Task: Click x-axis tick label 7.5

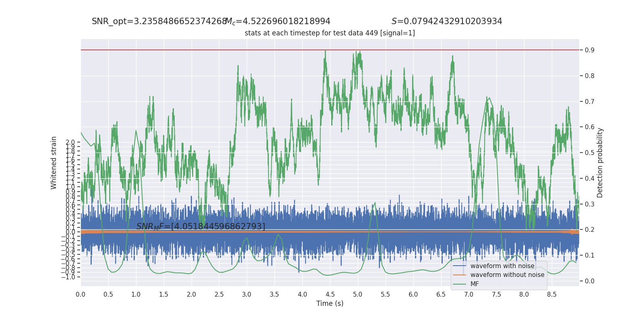Action: pos(496,295)
